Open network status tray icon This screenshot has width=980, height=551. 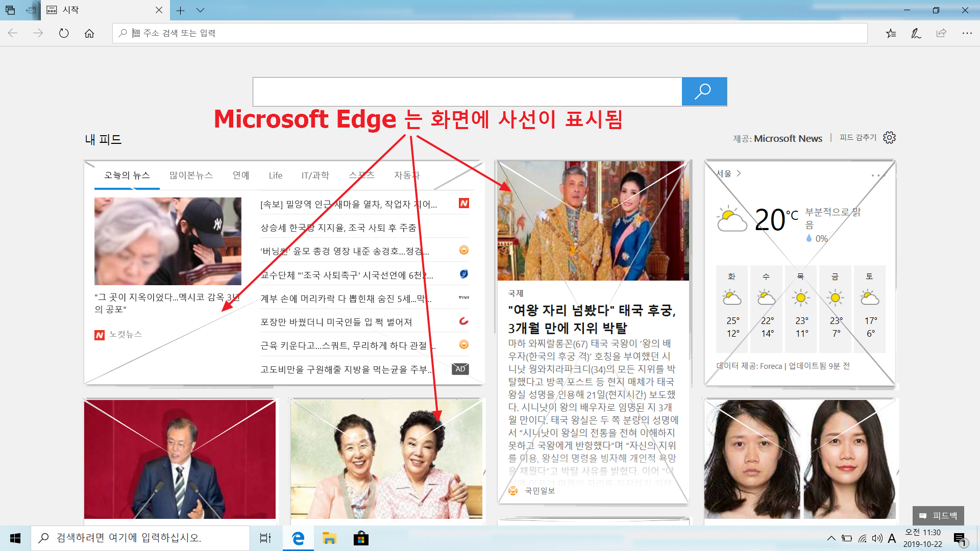click(862, 538)
